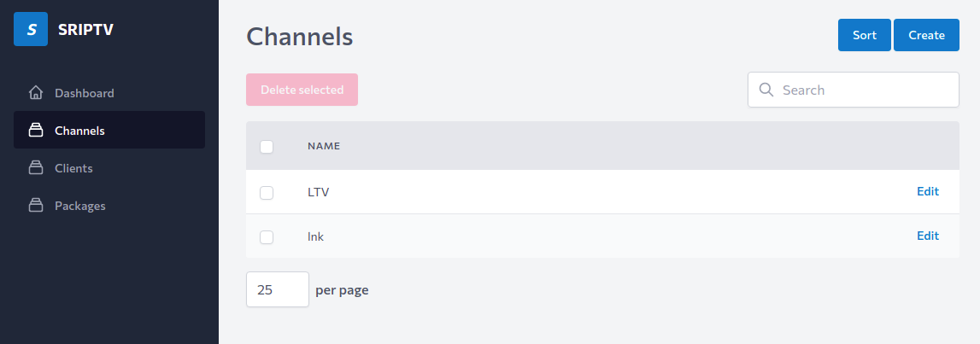Click the Dashboard home icon
Viewport: 980px width, 344px height.
[x=36, y=93]
